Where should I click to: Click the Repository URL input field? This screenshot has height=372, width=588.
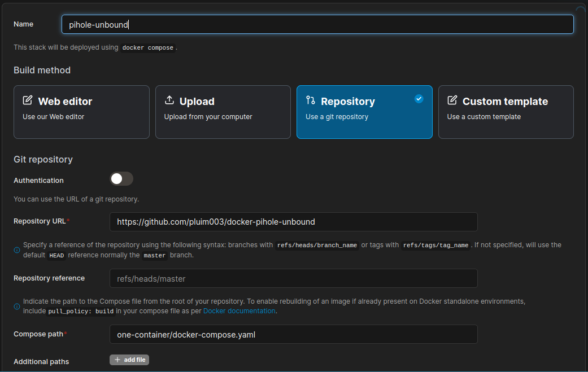[x=293, y=221]
